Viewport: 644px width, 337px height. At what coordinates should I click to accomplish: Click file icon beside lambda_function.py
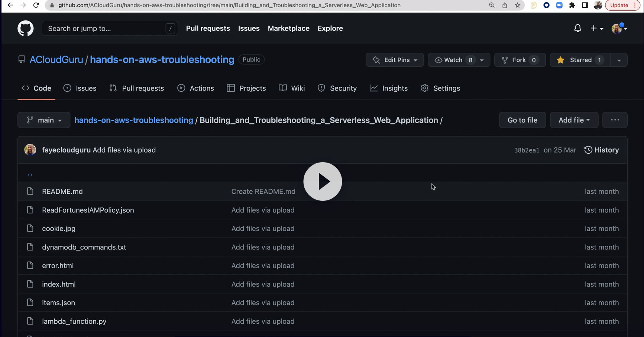click(30, 321)
